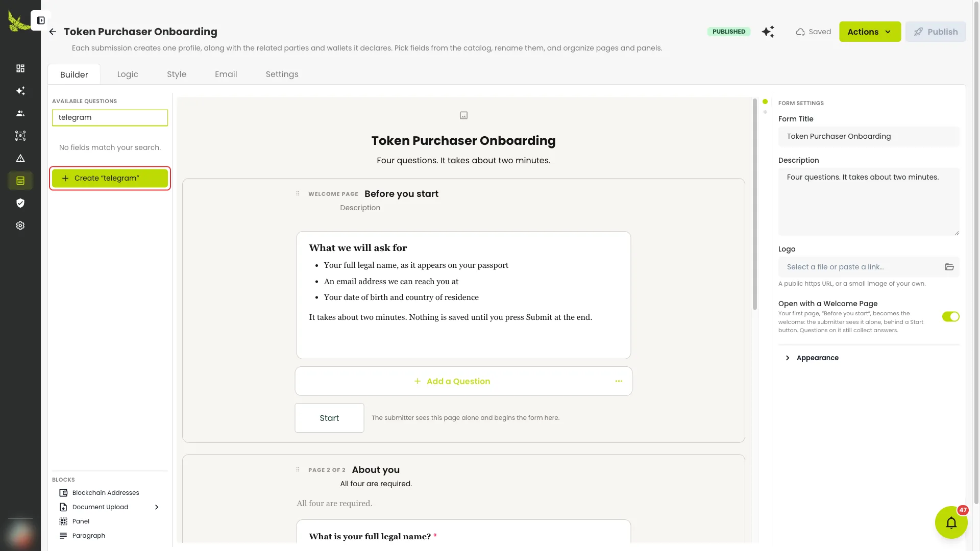The image size is (980, 551).
Task: Click the form Description textarea
Action: (x=869, y=202)
